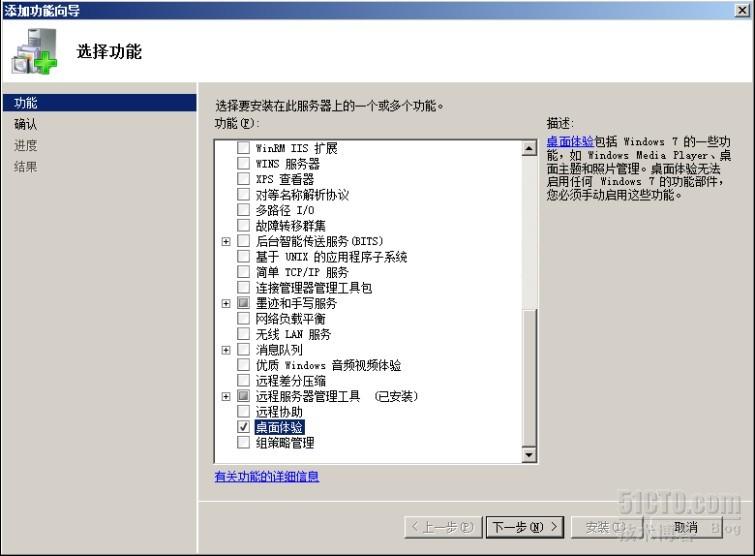Enable the 连接管理器管理工具包 checkbox
The width and height of the screenshot is (755, 556).
pyautogui.click(x=244, y=287)
